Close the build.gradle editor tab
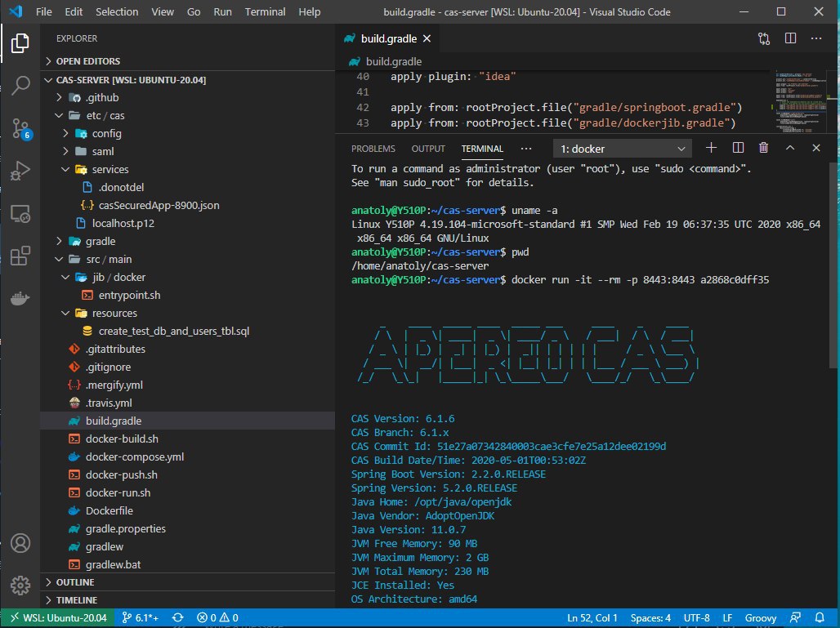Viewport: 840px width, 628px height. [427, 38]
